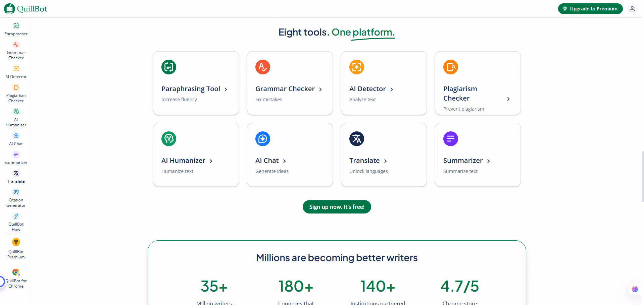Viewport: 644px width, 305px height.
Task: Click 'Humanize text' description
Action: [x=177, y=171]
